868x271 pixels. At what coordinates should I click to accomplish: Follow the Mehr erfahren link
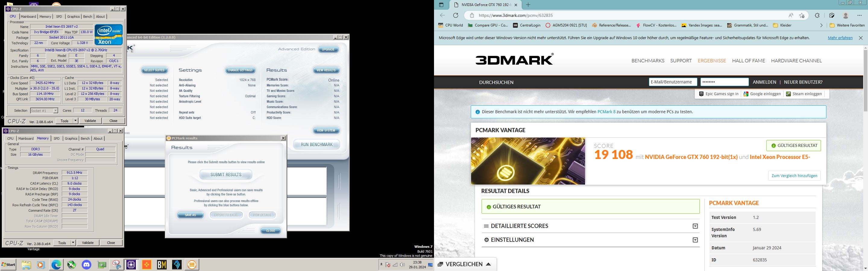[x=840, y=38]
